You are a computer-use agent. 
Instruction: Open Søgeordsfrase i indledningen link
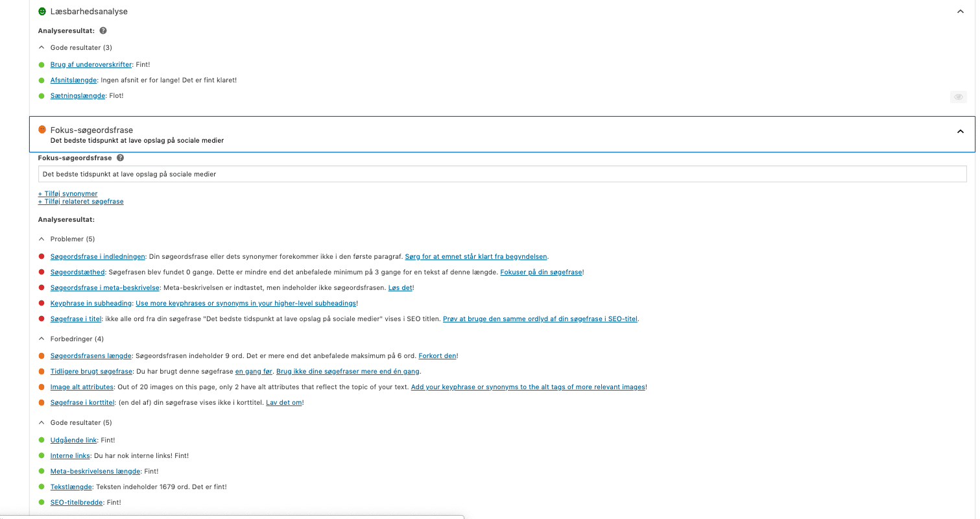coord(98,256)
